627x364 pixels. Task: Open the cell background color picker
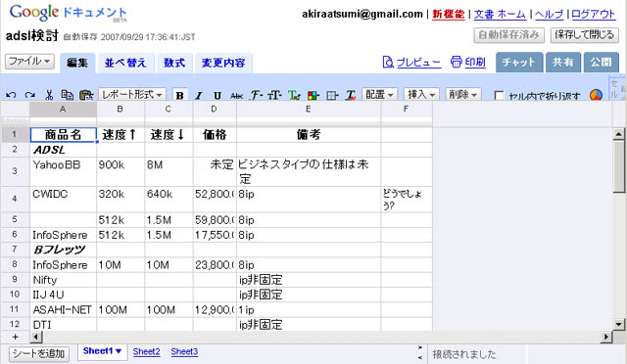313,95
